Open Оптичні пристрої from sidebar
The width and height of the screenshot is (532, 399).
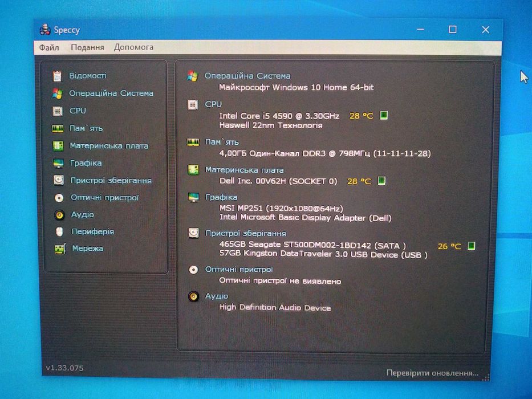105,197
